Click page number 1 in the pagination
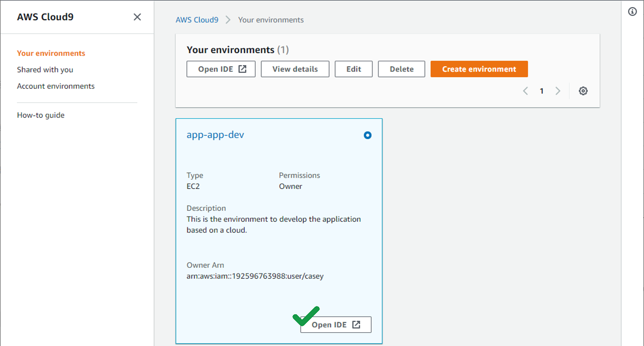Image resolution: width=644 pixels, height=346 pixels. coord(542,91)
